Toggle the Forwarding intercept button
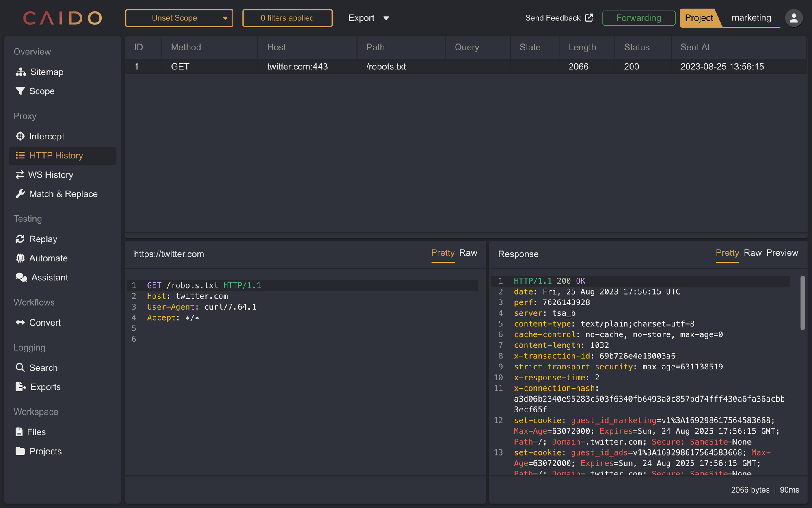This screenshot has height=508, width=812. (x=638, y=18)
